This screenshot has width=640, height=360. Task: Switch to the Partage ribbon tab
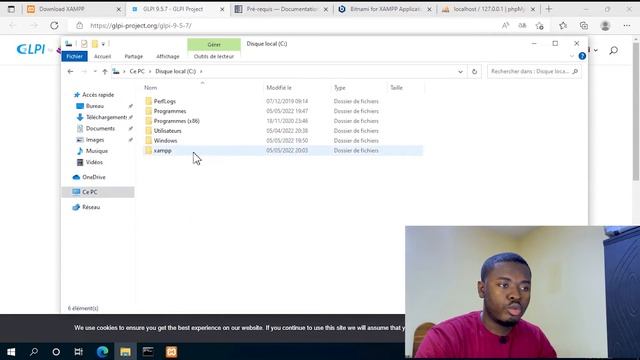click(x=133, y=56)
